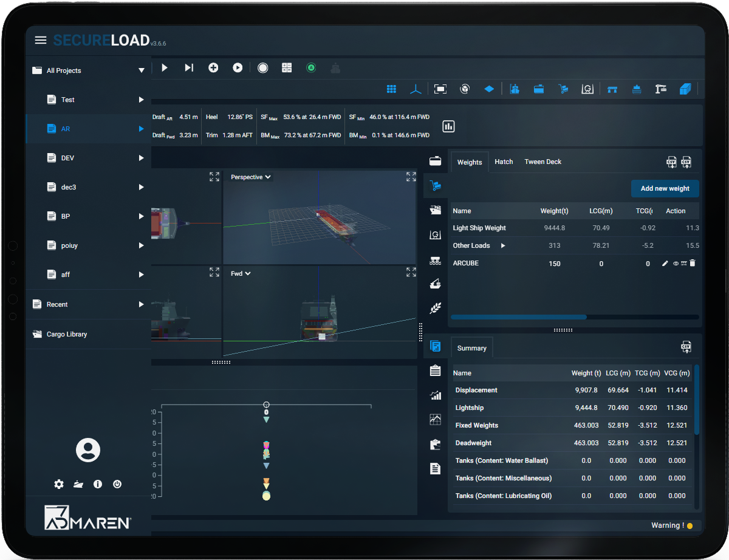Open the draft and trim bar chart icon

pos(448,126)
